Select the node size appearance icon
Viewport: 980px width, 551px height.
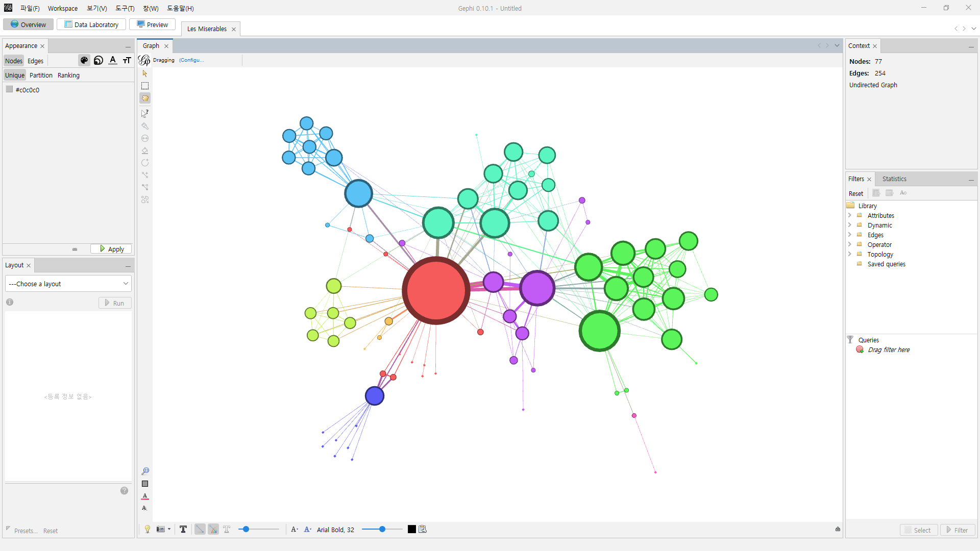tap(99, 60)
